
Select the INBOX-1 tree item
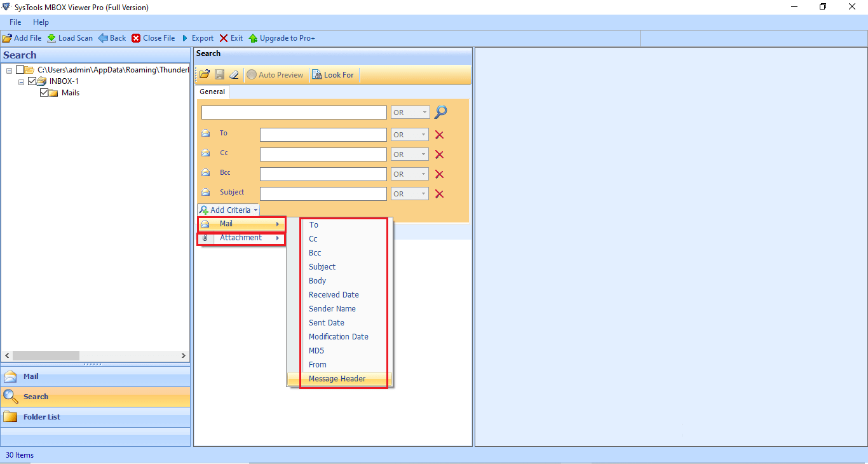64,81
